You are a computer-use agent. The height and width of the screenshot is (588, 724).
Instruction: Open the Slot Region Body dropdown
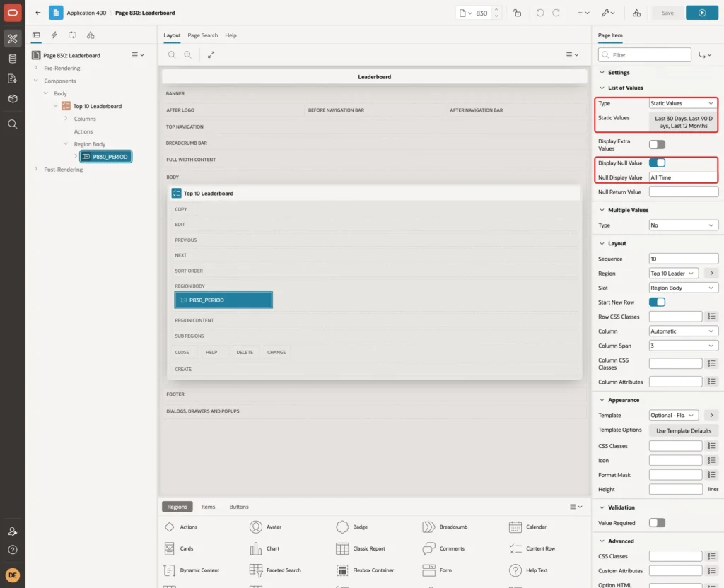click(x=684, y=288)
